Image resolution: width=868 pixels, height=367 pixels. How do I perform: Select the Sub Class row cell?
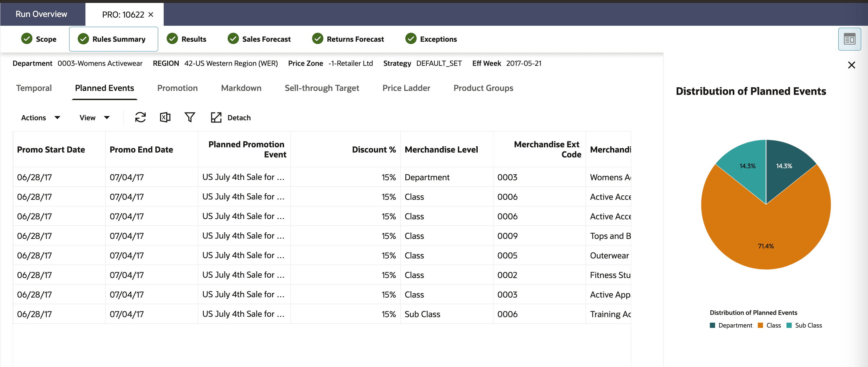coord(422,314)
